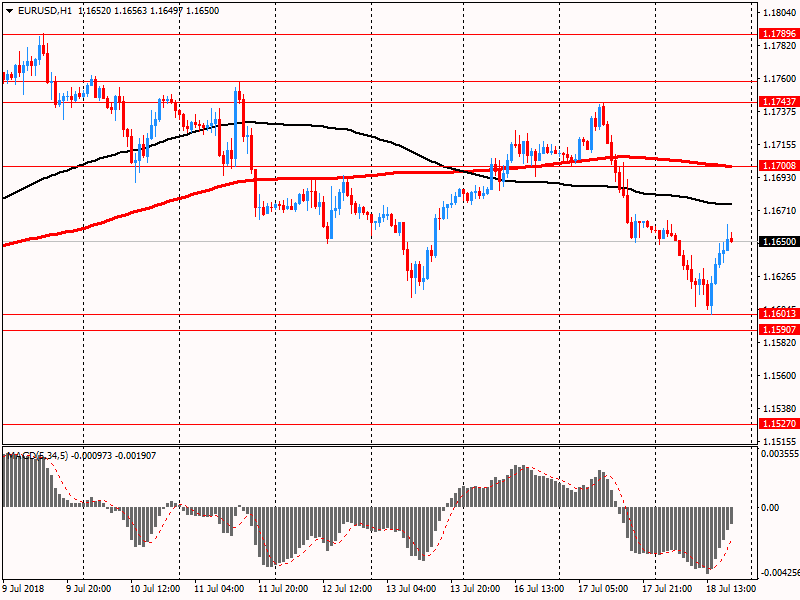
Task: Click the 11 Jul 20:00 time axis label
Action: click(x=283, y=588)
